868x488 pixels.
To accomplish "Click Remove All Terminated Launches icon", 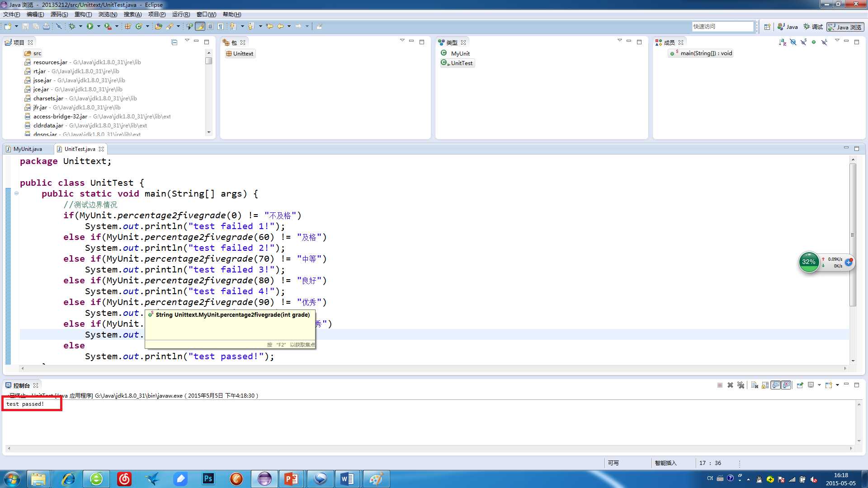I will pos(741,385).
